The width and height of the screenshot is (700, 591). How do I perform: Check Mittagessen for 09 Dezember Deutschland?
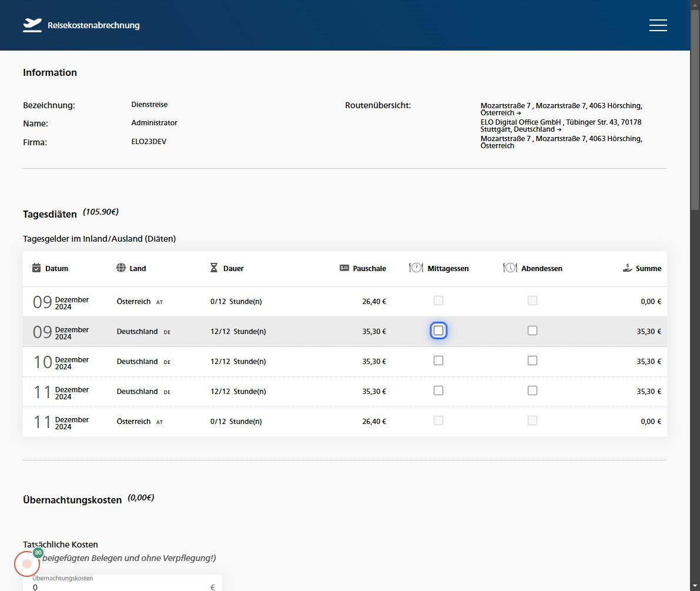coord(438,331)
